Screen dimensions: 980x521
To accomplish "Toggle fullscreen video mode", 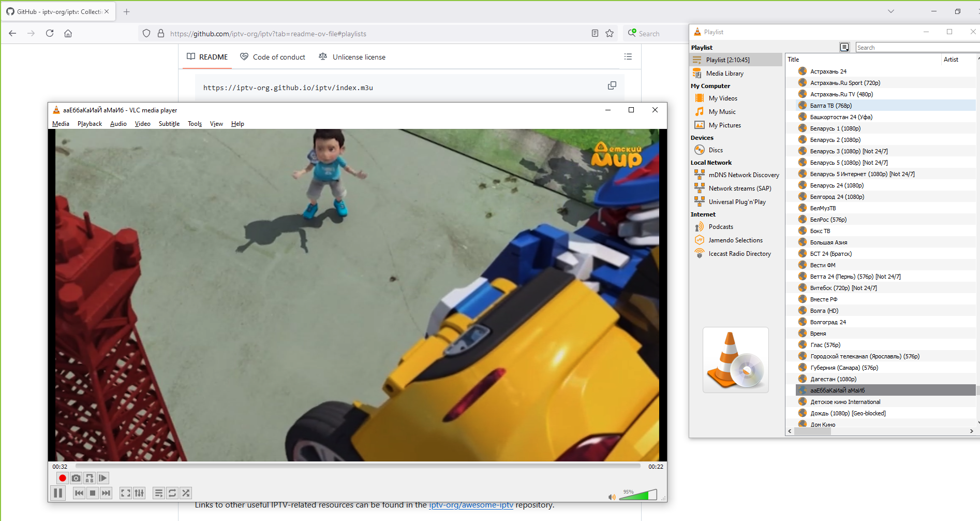I will click(x=126, y=493).
